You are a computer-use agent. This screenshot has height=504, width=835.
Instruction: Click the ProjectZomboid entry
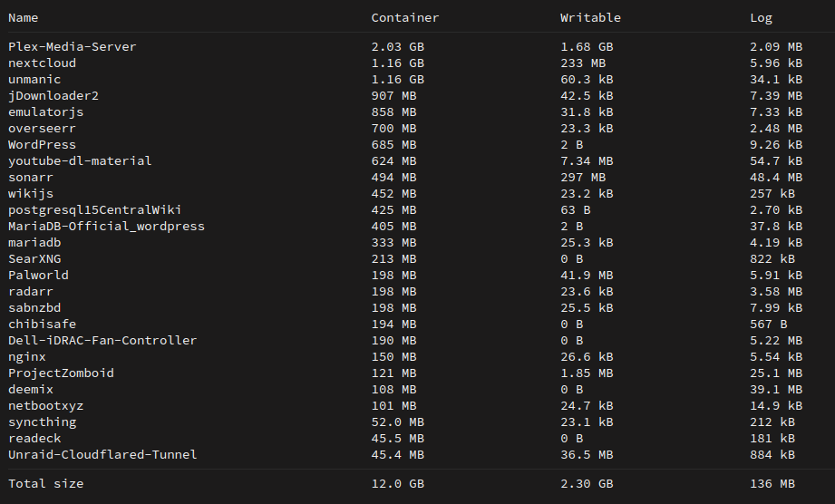[61, 373]
